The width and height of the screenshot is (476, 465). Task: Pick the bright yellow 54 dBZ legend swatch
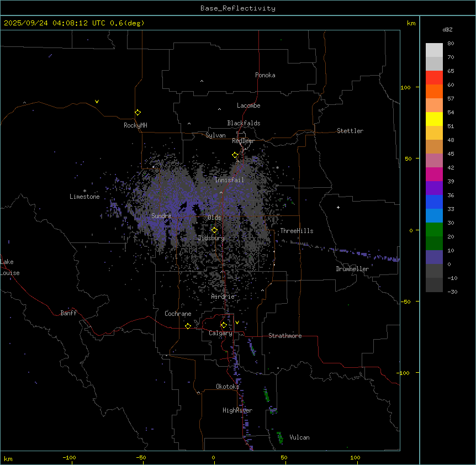click(434, 119)
